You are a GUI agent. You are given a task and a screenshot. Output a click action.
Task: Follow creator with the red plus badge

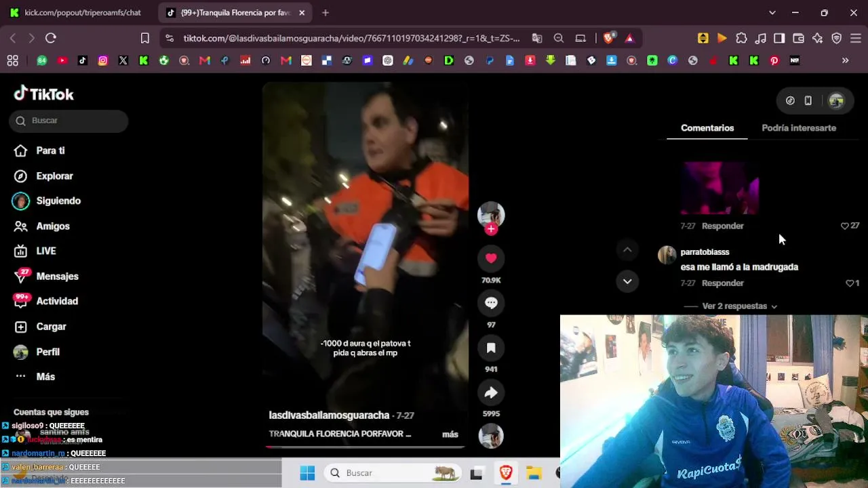coord(491,229)
